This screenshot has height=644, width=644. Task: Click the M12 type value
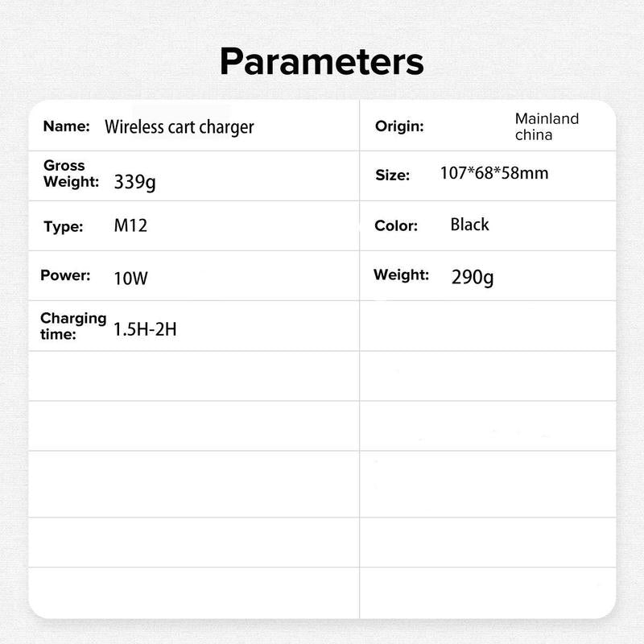(130, 225)
